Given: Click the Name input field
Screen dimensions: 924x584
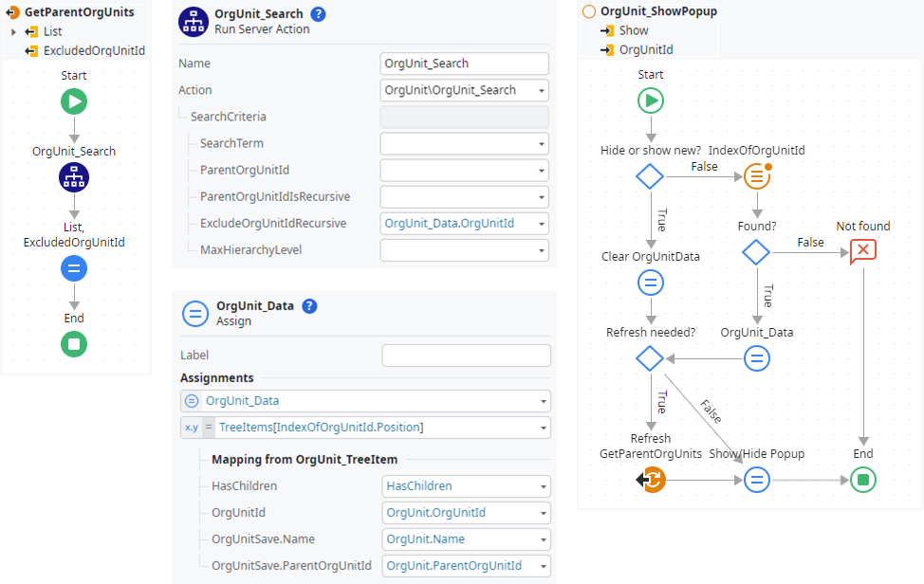Looking at the screenshot, I should pyautogui.click(x=464, y=64).
